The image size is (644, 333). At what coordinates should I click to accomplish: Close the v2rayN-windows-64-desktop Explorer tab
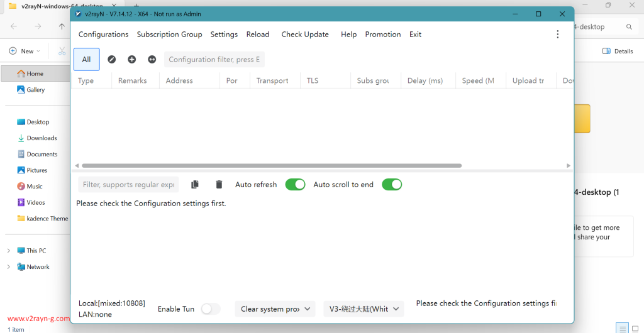(x=114, y=5)
